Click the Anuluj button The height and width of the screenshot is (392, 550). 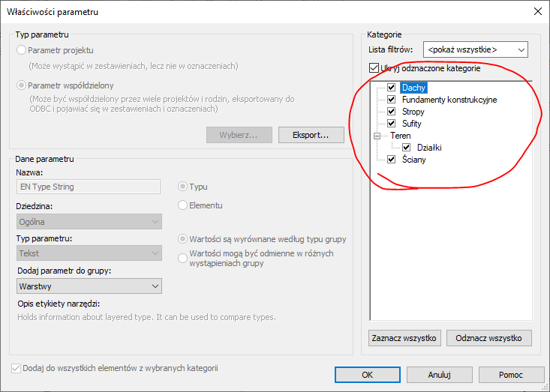coord(439,374)
